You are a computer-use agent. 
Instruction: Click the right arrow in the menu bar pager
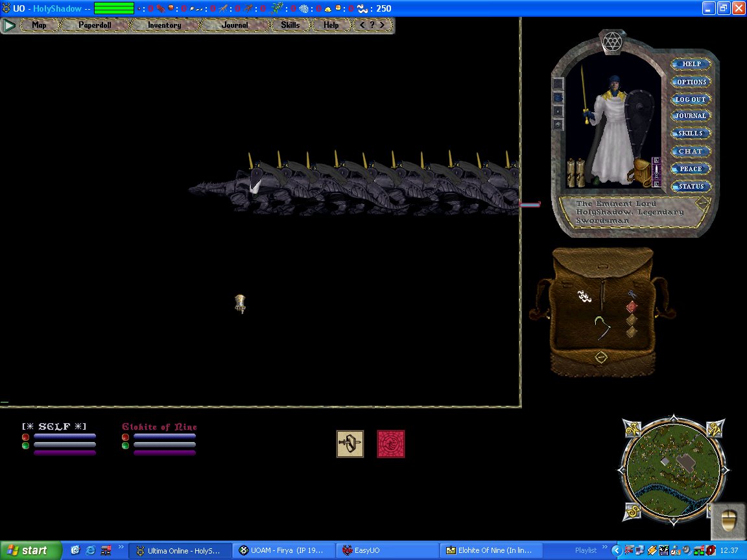[x=382, y=25]
